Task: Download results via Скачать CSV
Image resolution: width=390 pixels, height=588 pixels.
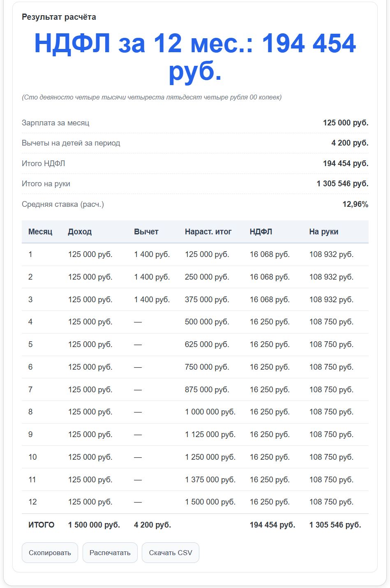Action: [x=171, y=553]
